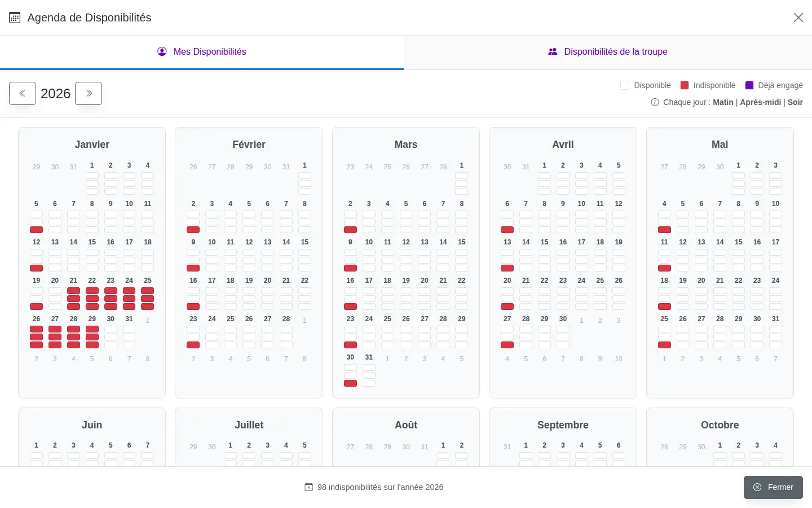This screenshot has width=812, height=508.
Task: Click the calendar icon beside 98 indisponibilités
Action: (308, 487)
